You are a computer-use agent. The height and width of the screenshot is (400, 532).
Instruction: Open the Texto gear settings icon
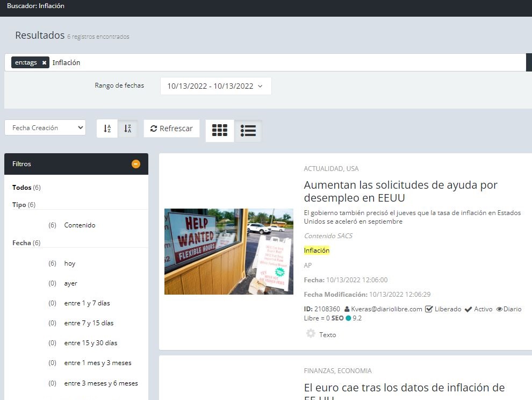(310, 333)
